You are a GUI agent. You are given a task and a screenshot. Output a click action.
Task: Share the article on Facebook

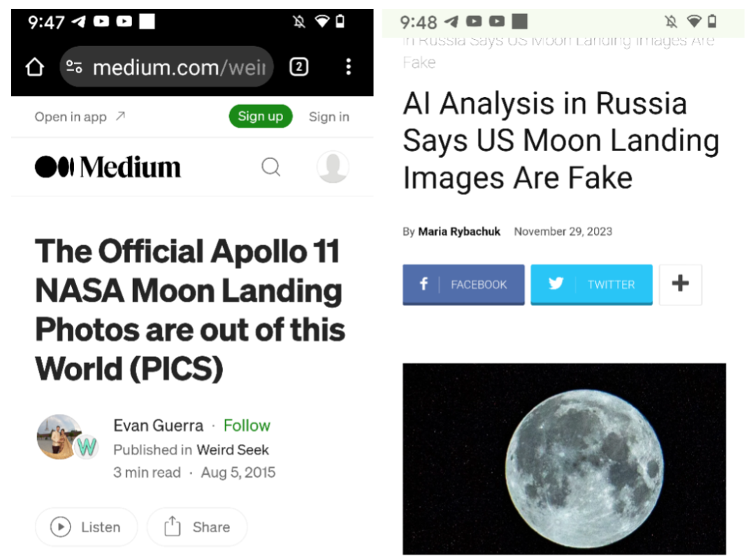(x=463, y=284)
